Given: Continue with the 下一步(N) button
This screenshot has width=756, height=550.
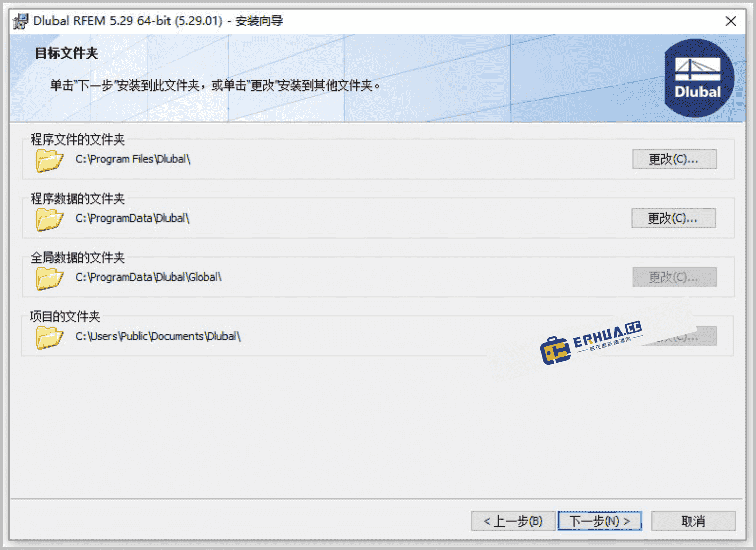Looking at the screenshot, I should (600, 521).
